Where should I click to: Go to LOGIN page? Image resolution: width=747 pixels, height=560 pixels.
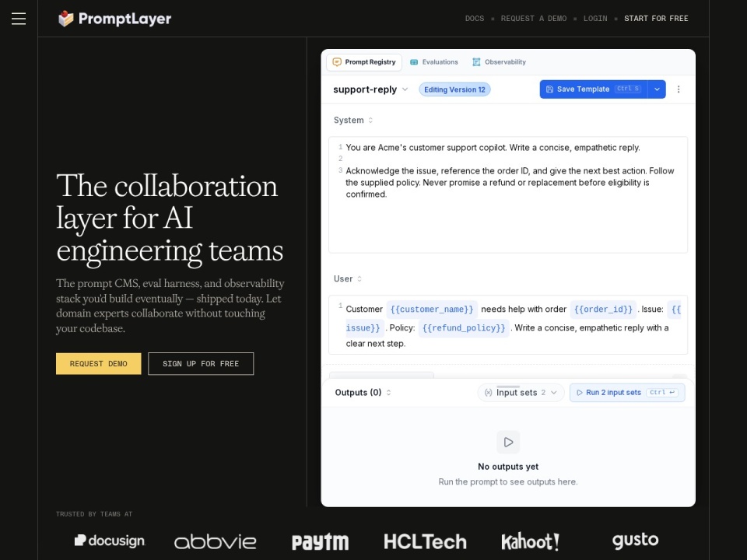coord(595,19)
